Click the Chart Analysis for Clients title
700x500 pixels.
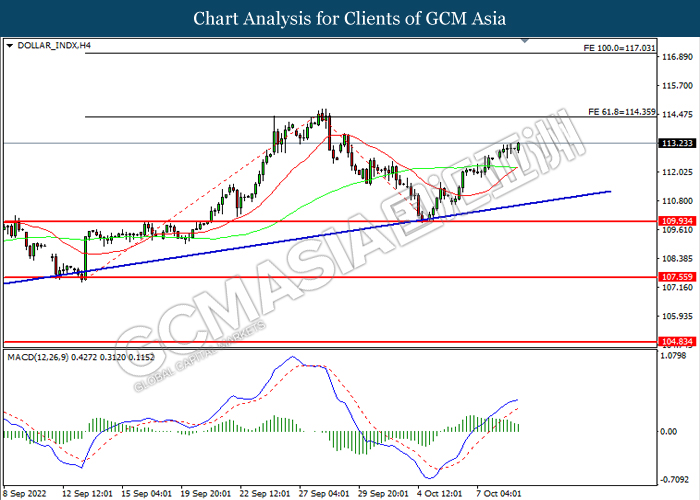[x=350, y=19]
